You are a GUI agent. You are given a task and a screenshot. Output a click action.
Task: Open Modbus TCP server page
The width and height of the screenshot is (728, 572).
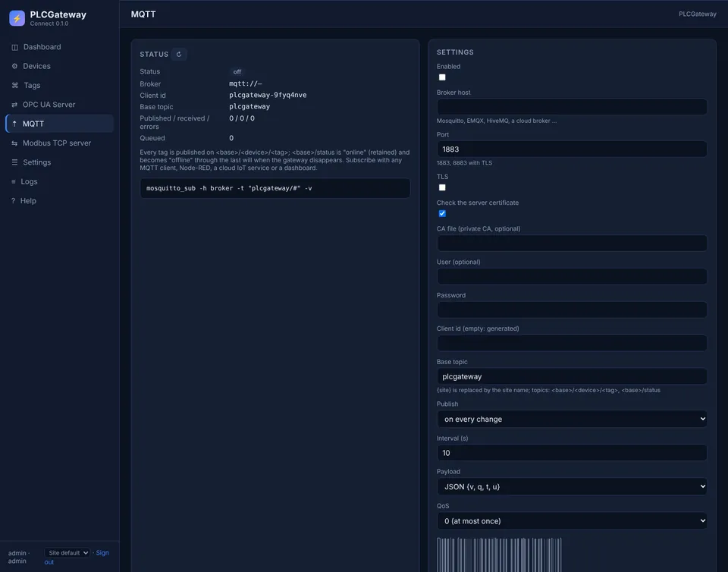pos(59,143)
